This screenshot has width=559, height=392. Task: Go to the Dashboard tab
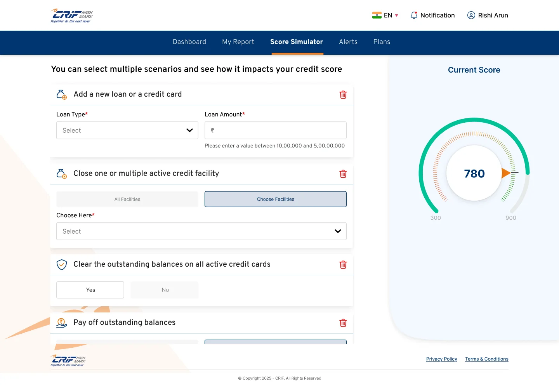click(189, 42)
